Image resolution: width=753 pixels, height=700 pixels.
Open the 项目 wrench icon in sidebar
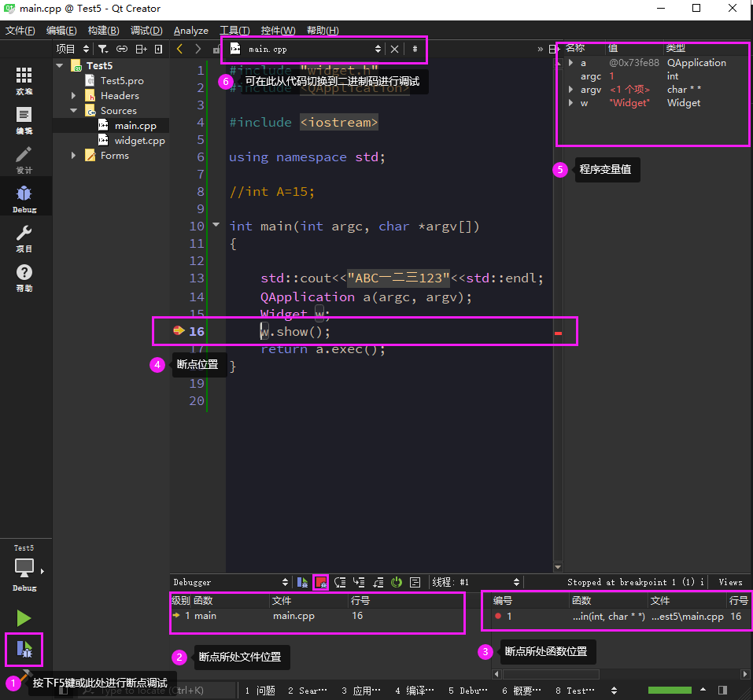coord(24,234)
